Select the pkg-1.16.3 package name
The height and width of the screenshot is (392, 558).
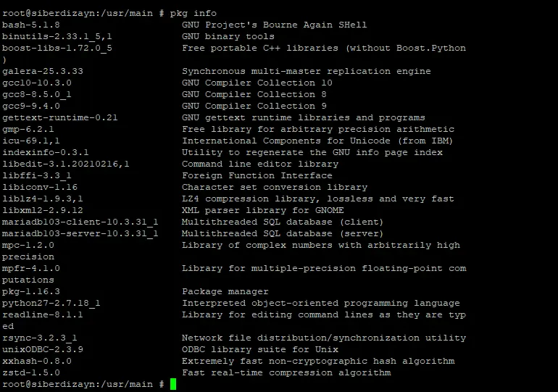31,292
